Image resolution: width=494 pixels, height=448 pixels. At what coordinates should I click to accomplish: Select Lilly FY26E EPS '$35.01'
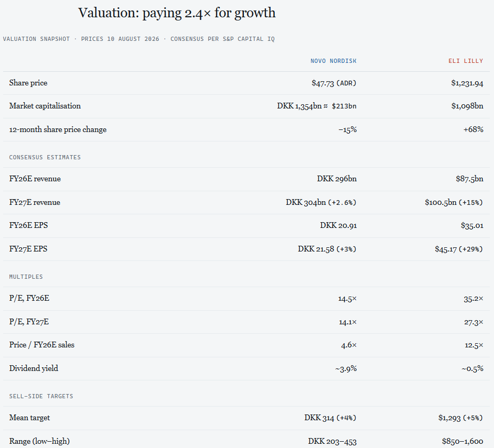pyautogui.click(x=472, y=225)
